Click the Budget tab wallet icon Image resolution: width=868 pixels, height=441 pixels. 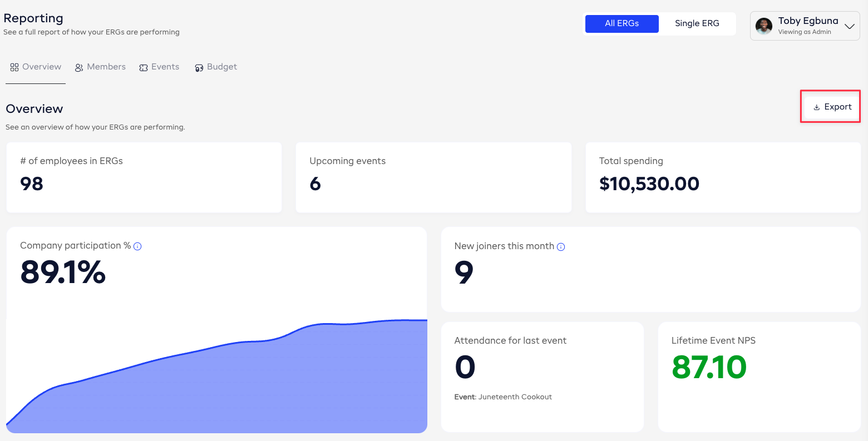point(199,68)
